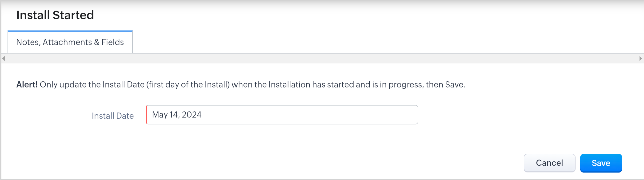Click the Install Started heading
Screen dimensions: 644x180
tap(55, 15)
